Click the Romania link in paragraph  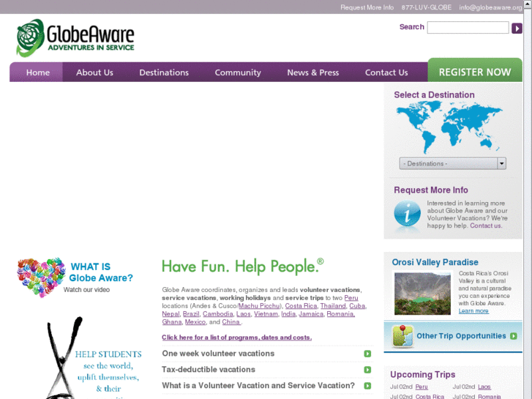[x=341, y=314]
